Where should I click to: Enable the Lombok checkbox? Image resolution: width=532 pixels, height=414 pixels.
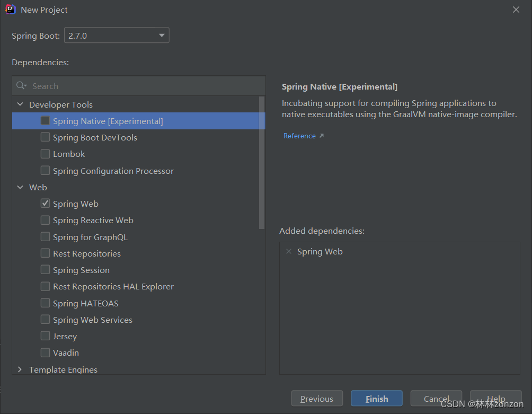tap(45, 154)
